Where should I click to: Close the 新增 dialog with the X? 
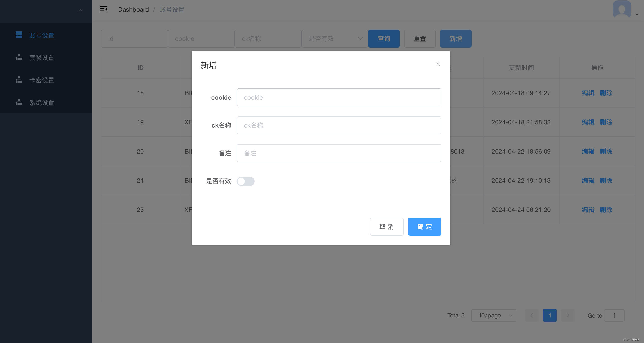(438, 64)
